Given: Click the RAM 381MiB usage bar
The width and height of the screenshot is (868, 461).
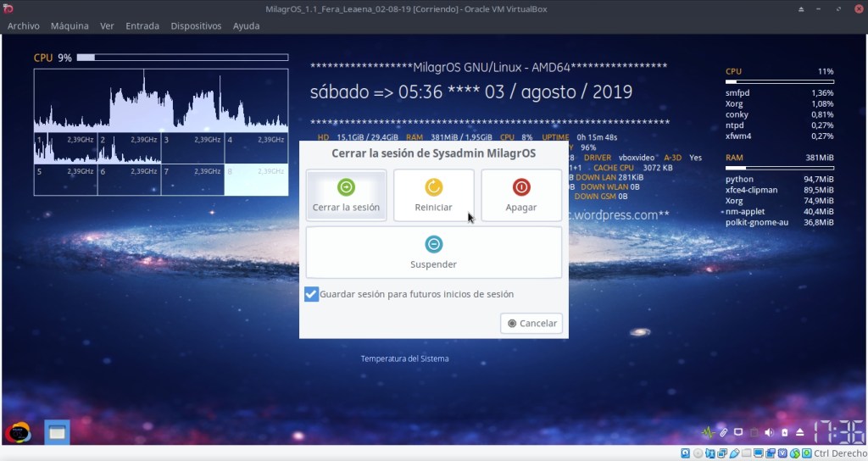Looking at the screenshot, I should pos(780,168).
